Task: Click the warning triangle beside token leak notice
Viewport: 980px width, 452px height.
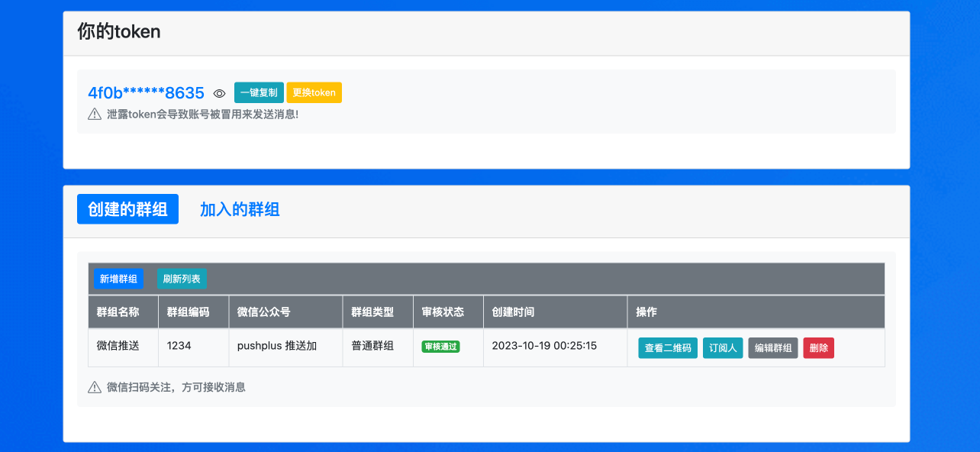Action: (95, 115)
